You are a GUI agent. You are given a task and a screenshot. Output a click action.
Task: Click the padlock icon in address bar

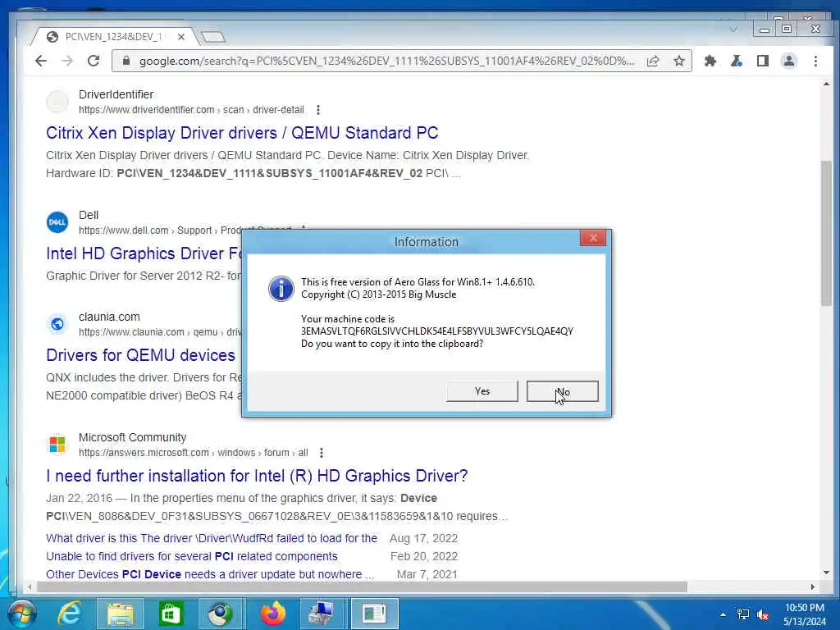(x=126, y=61)
